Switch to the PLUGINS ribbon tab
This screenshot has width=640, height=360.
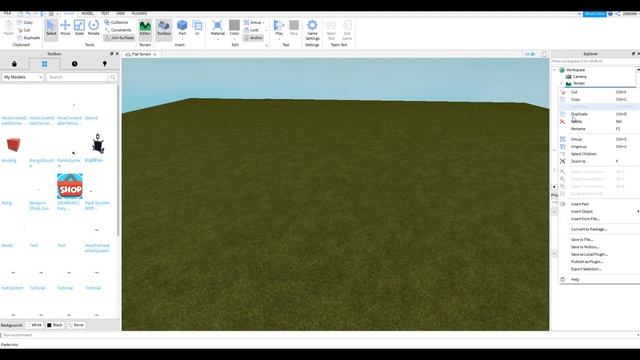pos(140,13)
